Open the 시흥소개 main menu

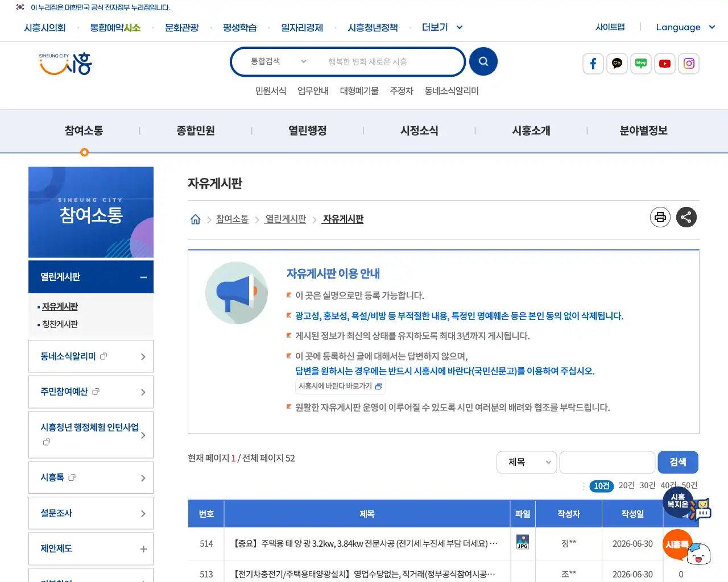[x=531, y=131]
